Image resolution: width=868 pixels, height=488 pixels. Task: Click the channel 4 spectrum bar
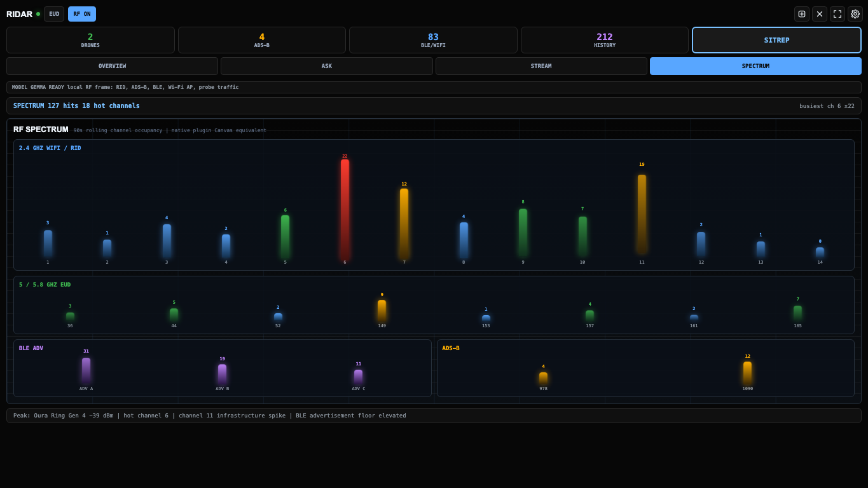tap(226, 246)
